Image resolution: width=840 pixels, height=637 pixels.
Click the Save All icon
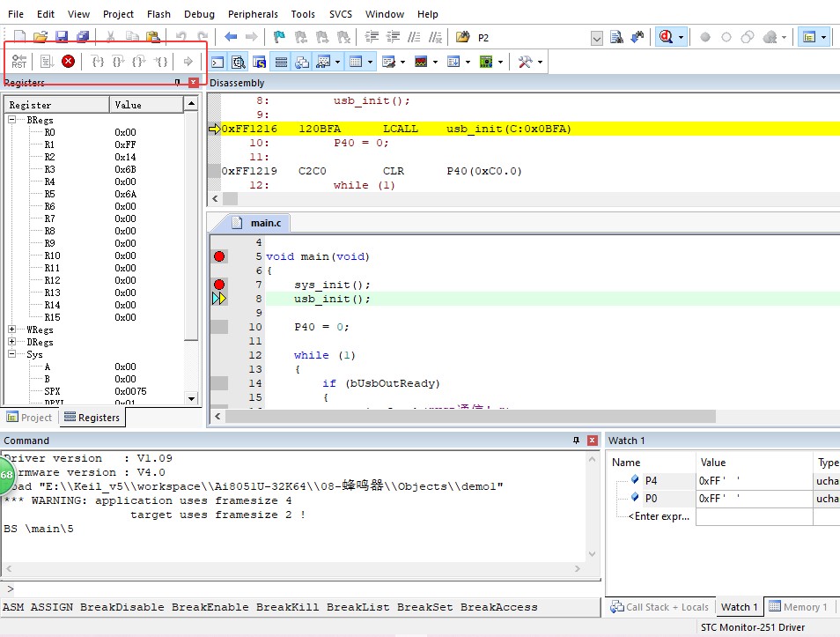coord(83,37)
